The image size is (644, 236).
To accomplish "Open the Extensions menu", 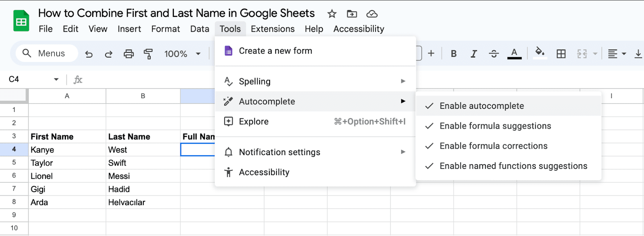I will pos(272,29).
